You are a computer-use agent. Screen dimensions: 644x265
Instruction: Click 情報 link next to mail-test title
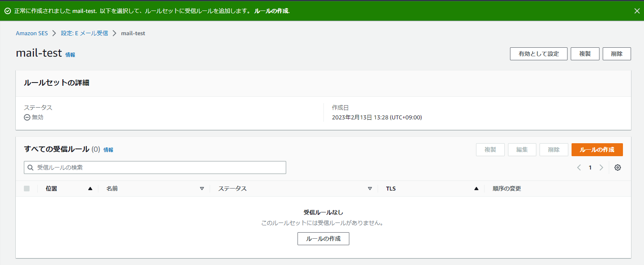point(70,55)
